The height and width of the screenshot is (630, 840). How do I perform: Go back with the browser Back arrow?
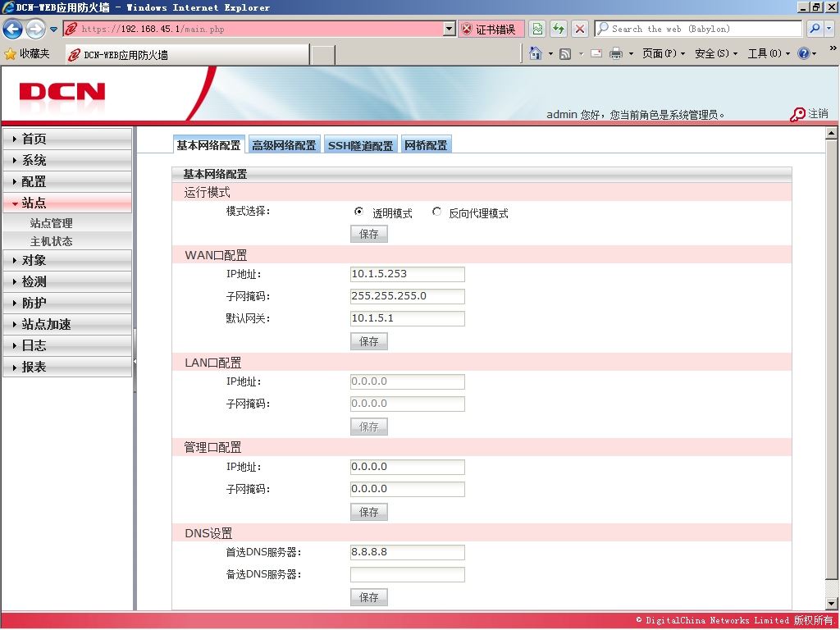click(13, 29)
